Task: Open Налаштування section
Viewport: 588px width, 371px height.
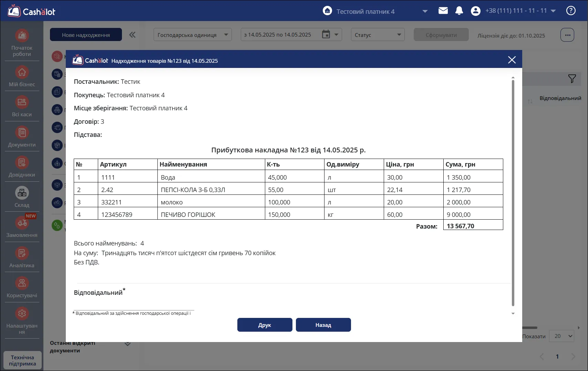Action: 22,321
